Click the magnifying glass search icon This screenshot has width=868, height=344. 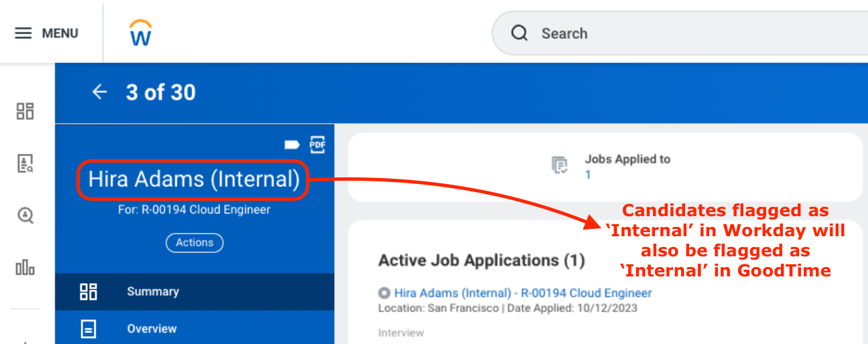(x=520, y=33)
